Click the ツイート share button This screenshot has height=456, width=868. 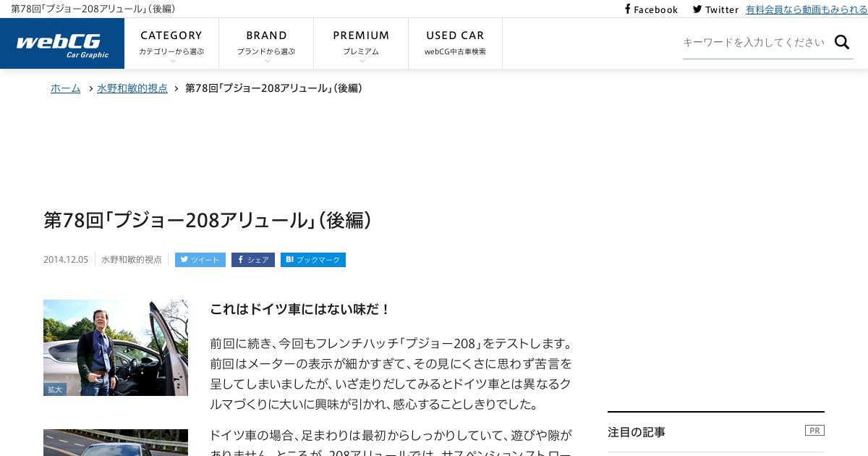pos(200,260)
